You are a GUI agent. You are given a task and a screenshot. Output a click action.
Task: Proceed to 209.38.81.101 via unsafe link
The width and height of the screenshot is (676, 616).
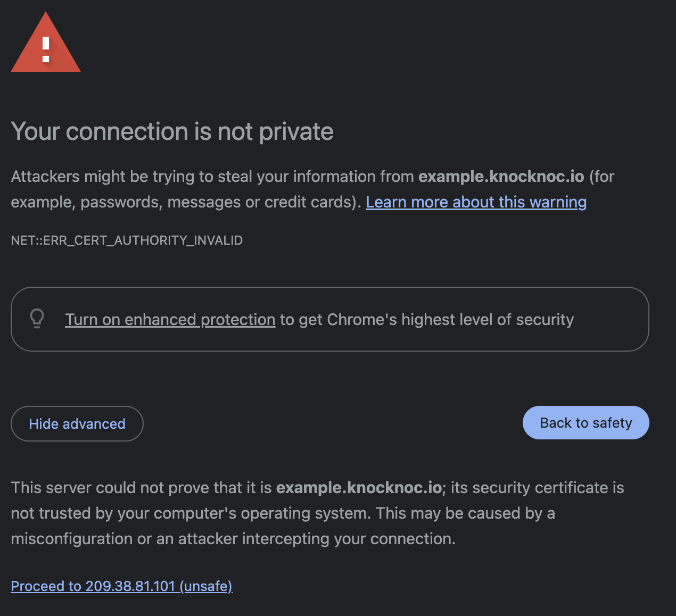[121, 586]
